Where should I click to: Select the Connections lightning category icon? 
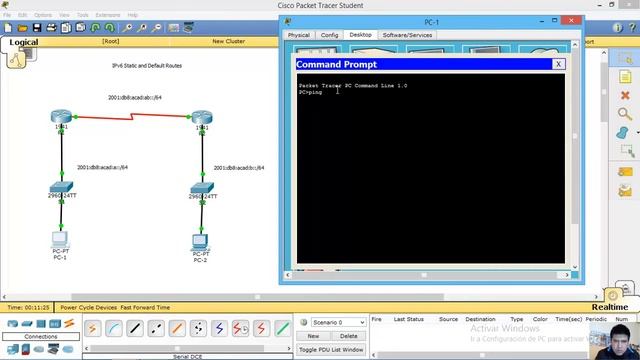click(x=69, y=324)
